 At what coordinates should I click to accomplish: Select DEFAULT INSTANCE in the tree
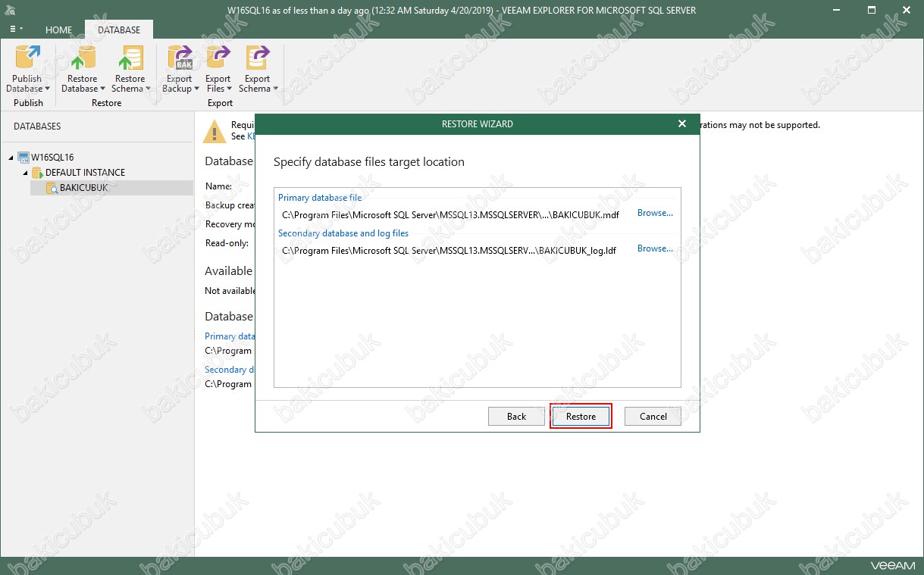pyautogui.click(x=85, y=173)
